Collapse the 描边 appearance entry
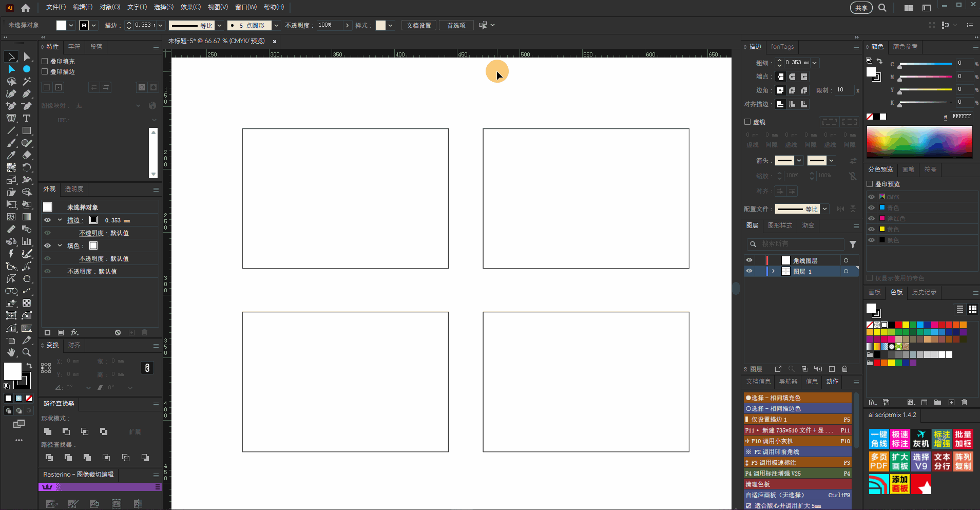The width and height of the screenshot is (980, 510). (x=60, y=220)
